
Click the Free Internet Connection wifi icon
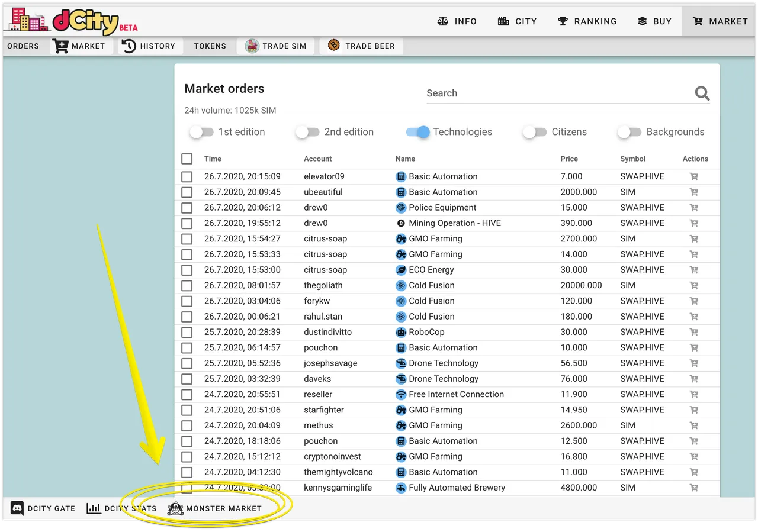point(401,394)
